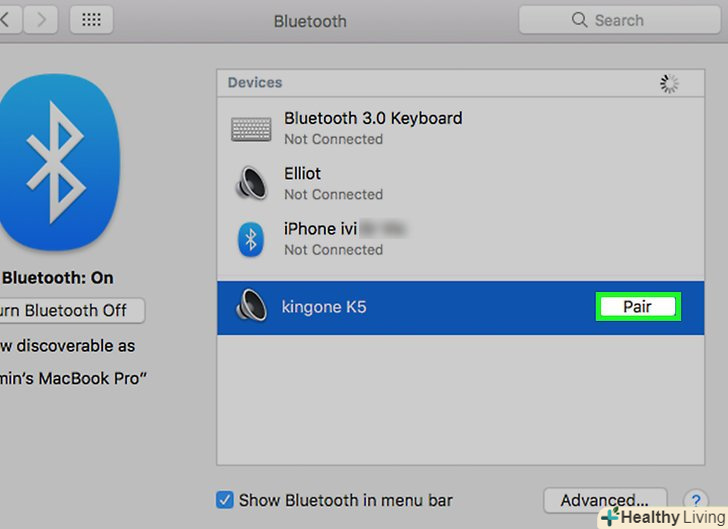Click Not Connected under Bluetooth 3.0 Keyboard
The height and width of the screenshot is (529, 728).
[333, 139]
